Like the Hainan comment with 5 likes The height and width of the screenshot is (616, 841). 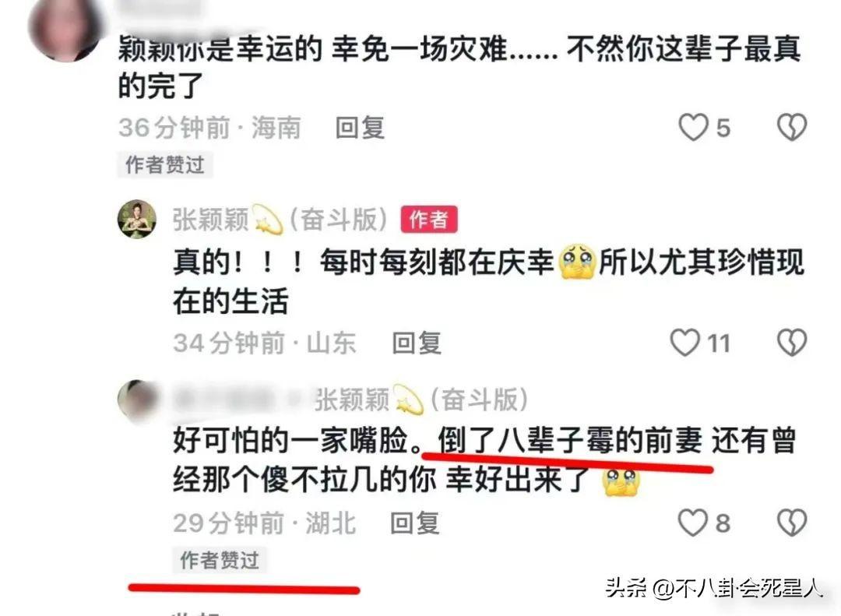click(693, 127)
